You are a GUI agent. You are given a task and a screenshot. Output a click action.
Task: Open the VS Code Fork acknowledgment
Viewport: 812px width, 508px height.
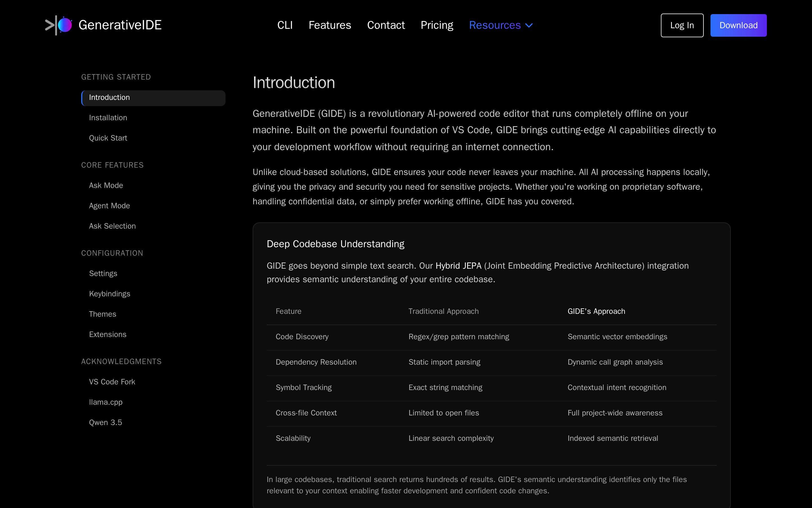112,382
